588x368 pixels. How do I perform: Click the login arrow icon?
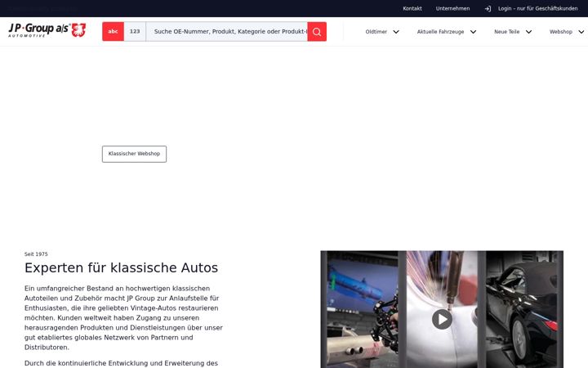click(x=488, y=9)
